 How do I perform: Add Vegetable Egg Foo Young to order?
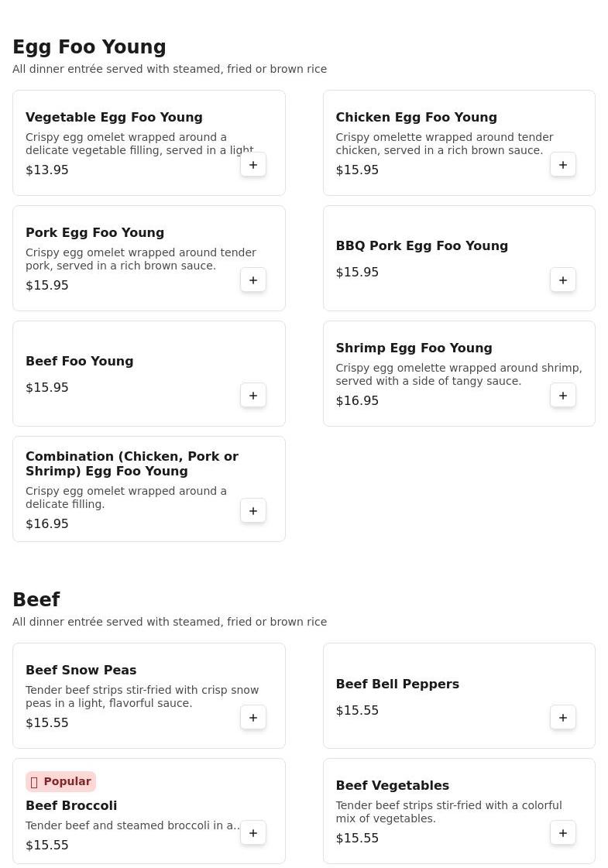coord(253,165)
